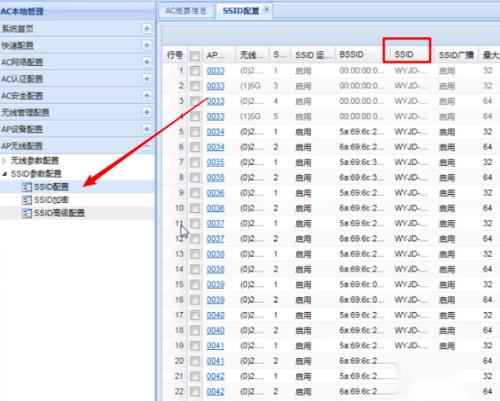Select the WYJD- SSID cell in row 6
500x401 pixels.
411,147
